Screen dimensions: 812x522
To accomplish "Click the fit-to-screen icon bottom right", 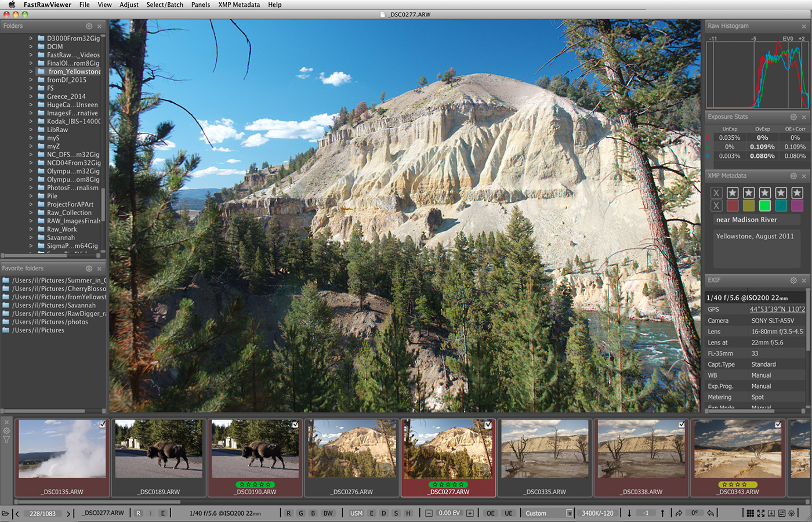I will point(761,513).
